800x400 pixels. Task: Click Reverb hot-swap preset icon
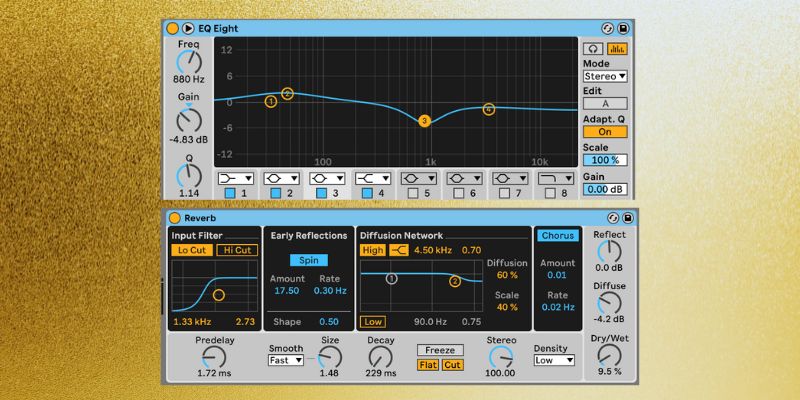[613, 218]
